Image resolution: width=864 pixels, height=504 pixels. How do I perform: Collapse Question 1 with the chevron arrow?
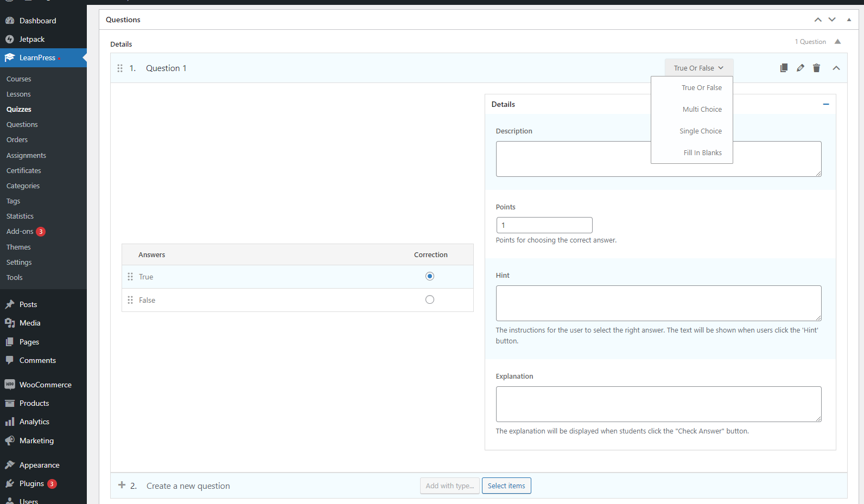836,68
